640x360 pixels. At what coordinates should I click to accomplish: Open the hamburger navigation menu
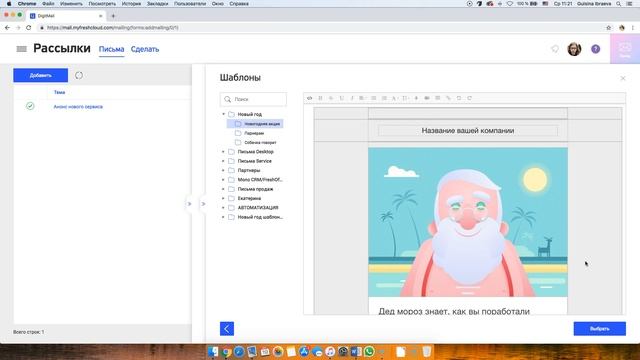tap(21, 49)
